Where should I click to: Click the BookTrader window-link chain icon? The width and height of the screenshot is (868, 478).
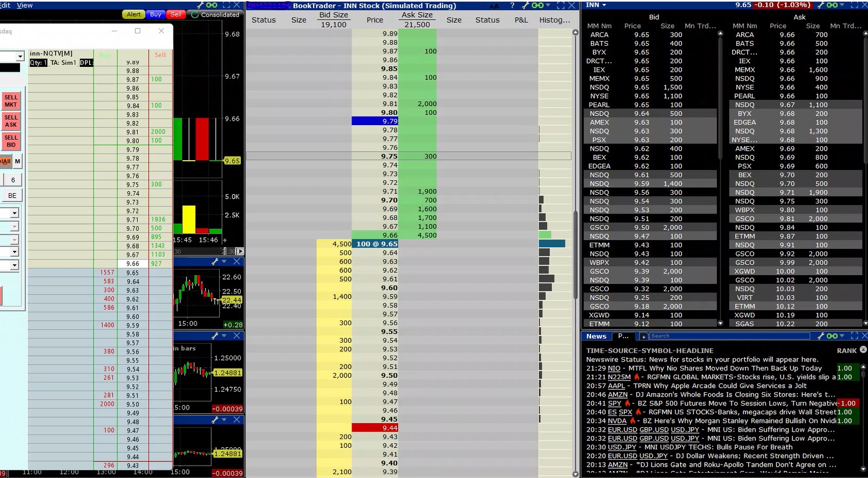click(x=538, y=5)
